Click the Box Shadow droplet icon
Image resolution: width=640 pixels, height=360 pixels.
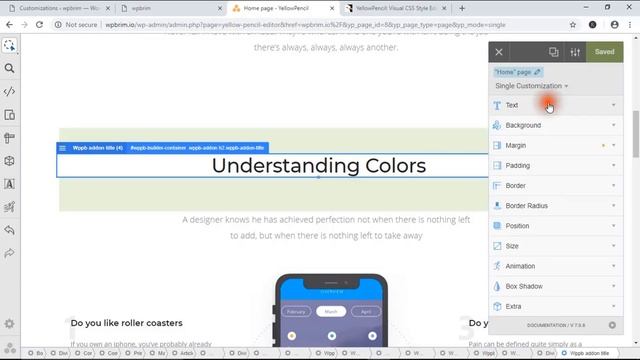pyautogui.click(x=497, y=286)
